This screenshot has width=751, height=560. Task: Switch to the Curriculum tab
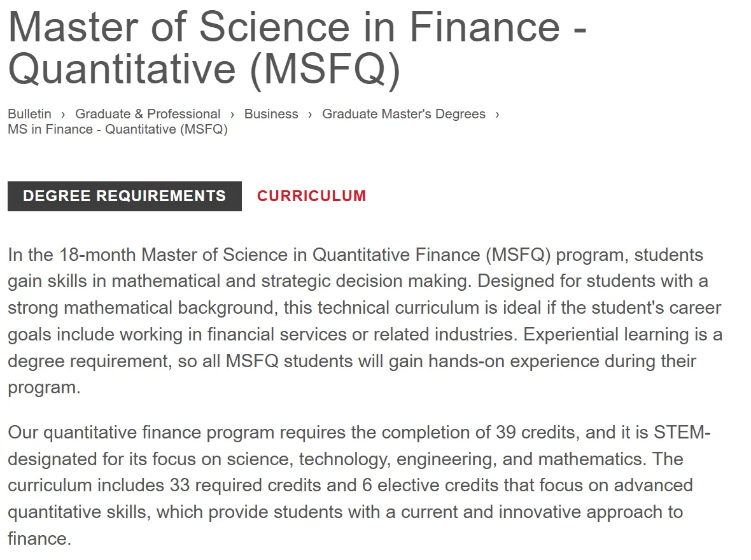[x=311, y=196]
